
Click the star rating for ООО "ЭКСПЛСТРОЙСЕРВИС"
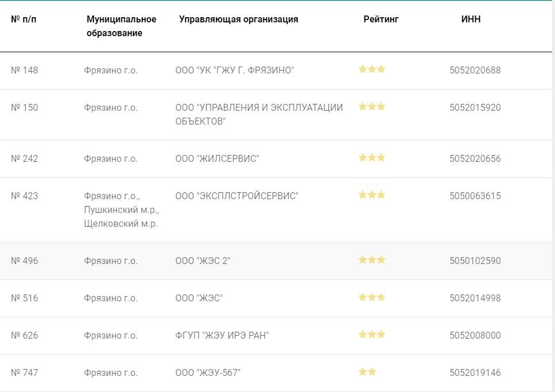click(372, 195)
